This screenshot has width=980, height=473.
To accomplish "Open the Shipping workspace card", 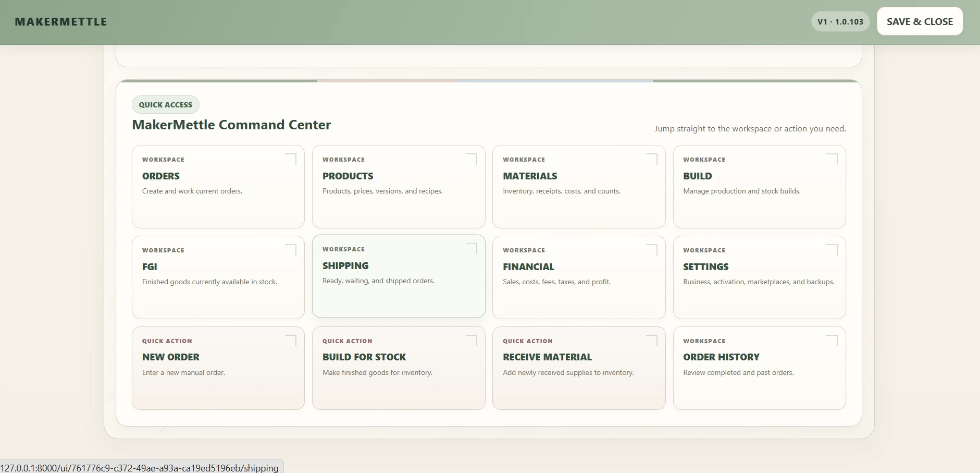I will (399, 276).
